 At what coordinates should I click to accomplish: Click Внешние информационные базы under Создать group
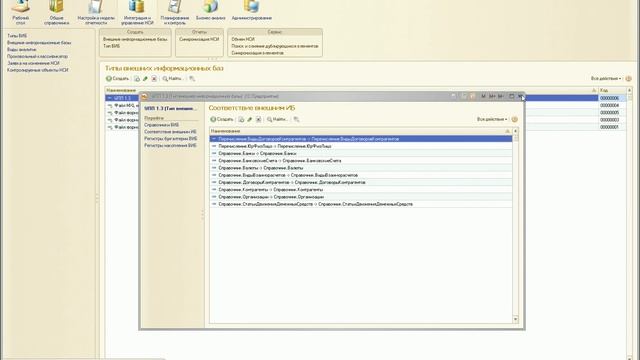point(135,39)
